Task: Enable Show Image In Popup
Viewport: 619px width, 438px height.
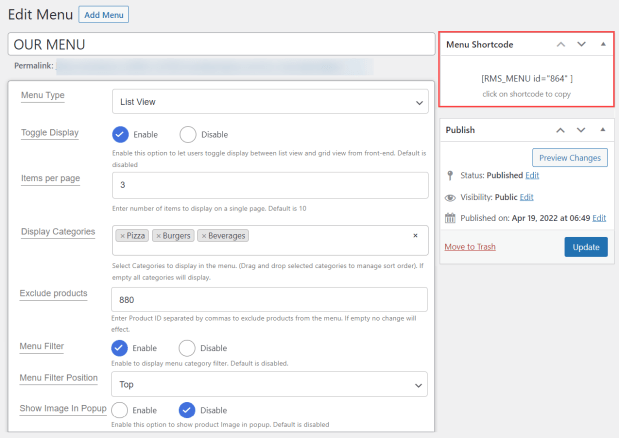Action: click(121, 410)
